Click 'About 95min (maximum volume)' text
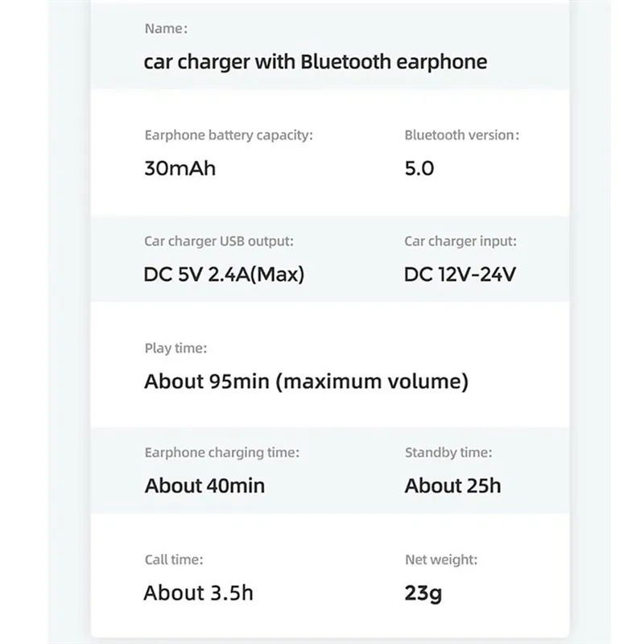The width and height of the screenshot is (644, 644). point(306,381)
